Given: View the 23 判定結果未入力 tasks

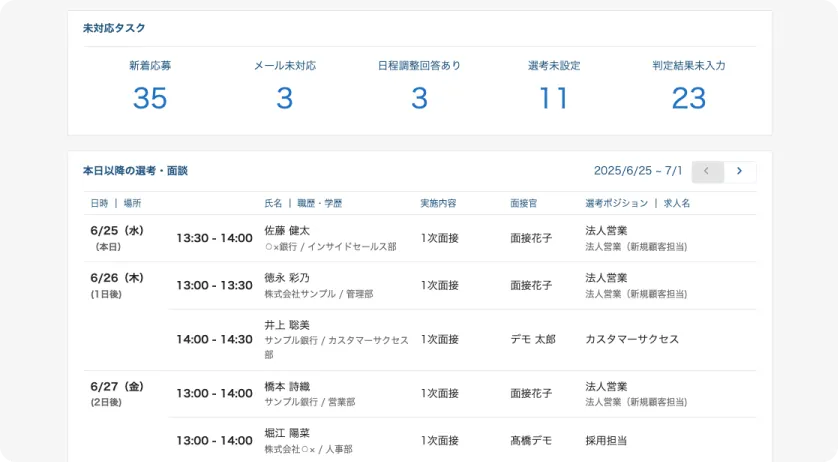Looking at the screenshot, I should 689,98.
